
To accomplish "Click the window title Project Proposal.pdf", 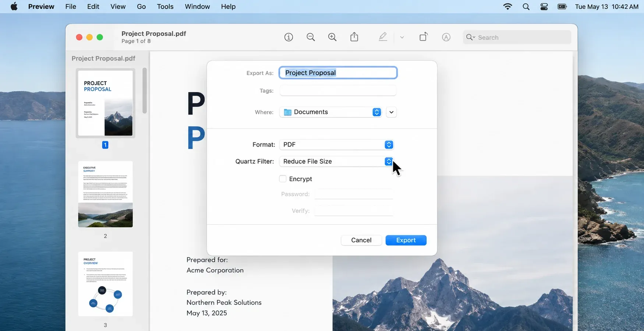I will pos(154,34).
